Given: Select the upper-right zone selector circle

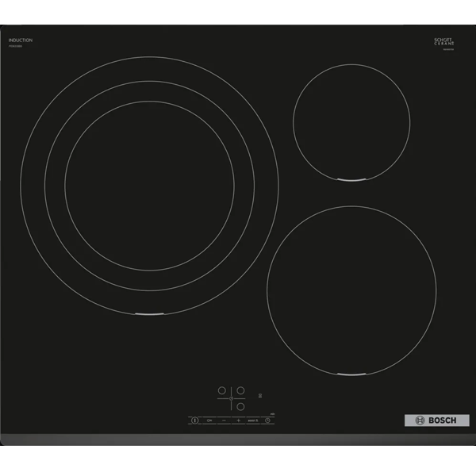Looking at the screenshot, I should [x=240, y=391].
